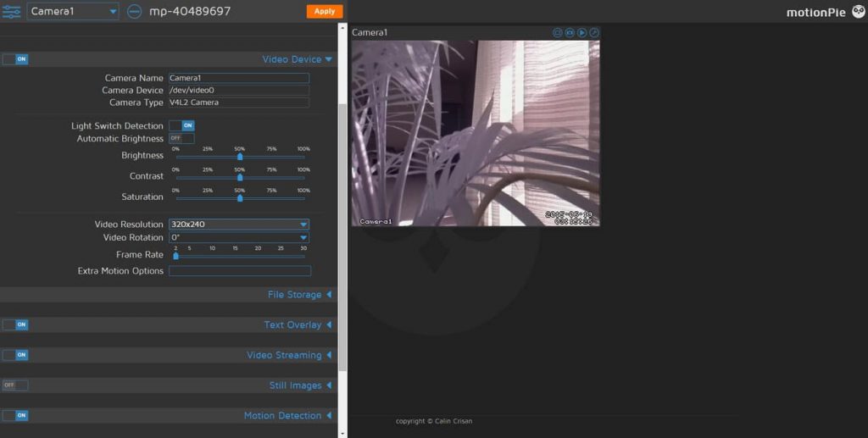Viewport: 868px width, 438px height.
Task: Click the remove camera minus icon
Action: (134, 11)
